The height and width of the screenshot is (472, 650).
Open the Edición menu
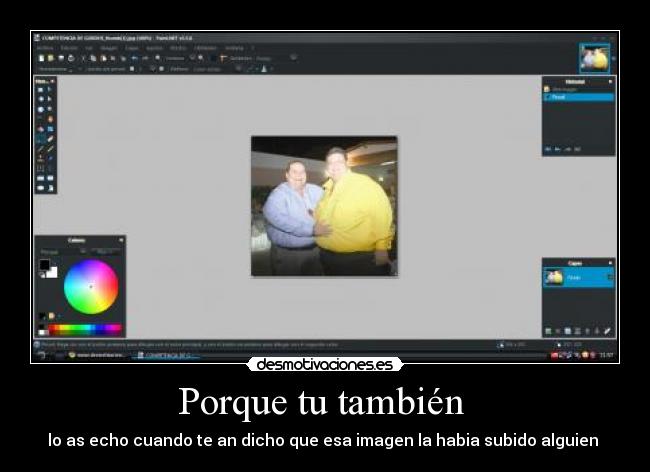click(69, 48)
